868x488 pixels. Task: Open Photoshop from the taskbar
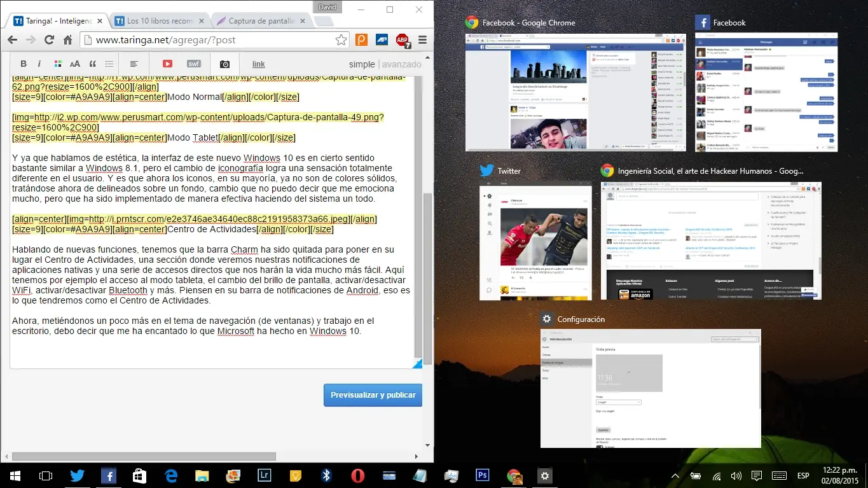(482, 475)
